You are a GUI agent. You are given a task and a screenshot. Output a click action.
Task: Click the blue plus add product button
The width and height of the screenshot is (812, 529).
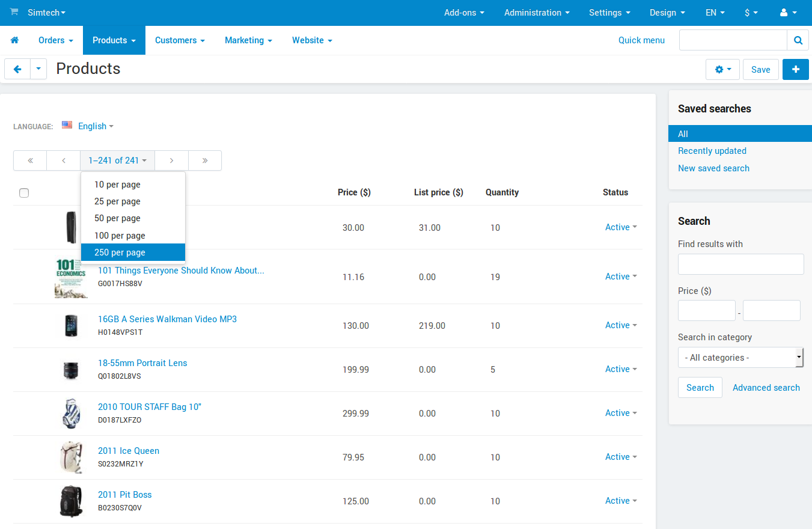tap(796, 69)
